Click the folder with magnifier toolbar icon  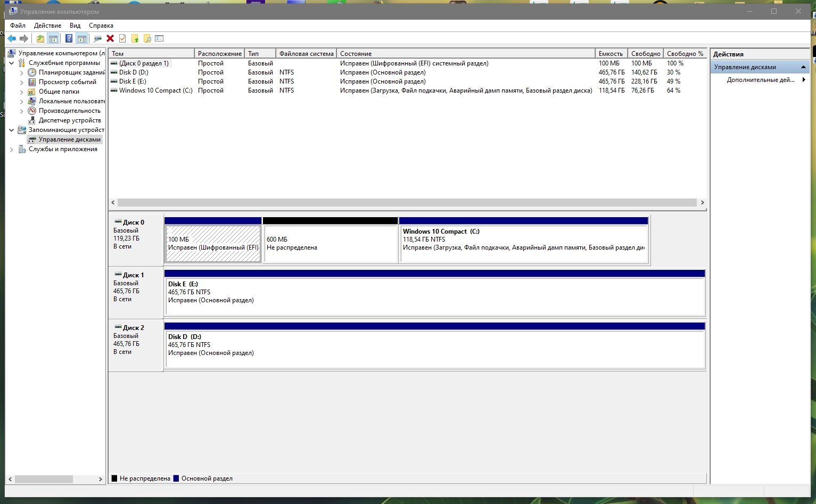(x=147, y=38)
